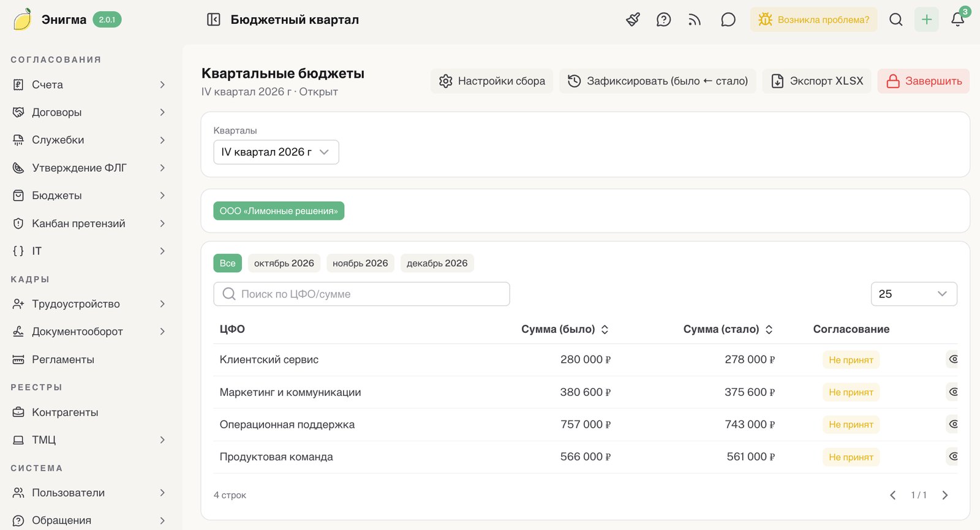Click the Счета sidebar icon
Viewport: 980px width, 530px height.
point(18,84)
